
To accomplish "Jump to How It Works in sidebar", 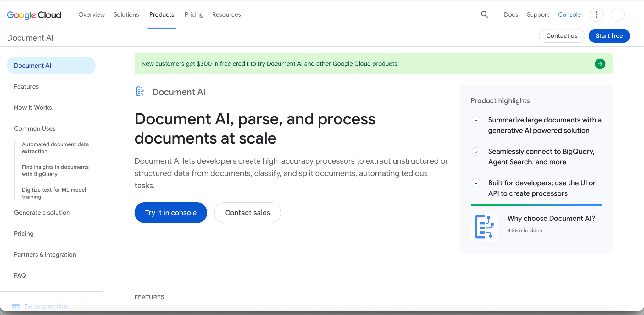I will (33, 108).
